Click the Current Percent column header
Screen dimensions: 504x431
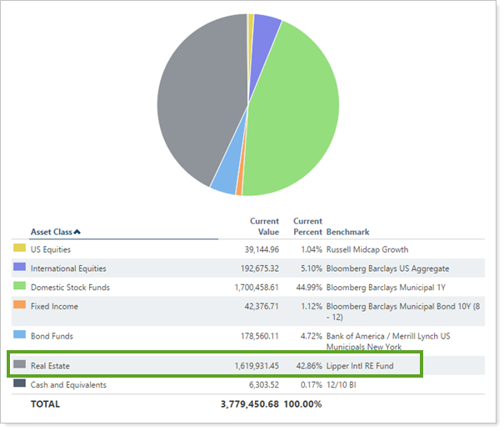(307, 226)
